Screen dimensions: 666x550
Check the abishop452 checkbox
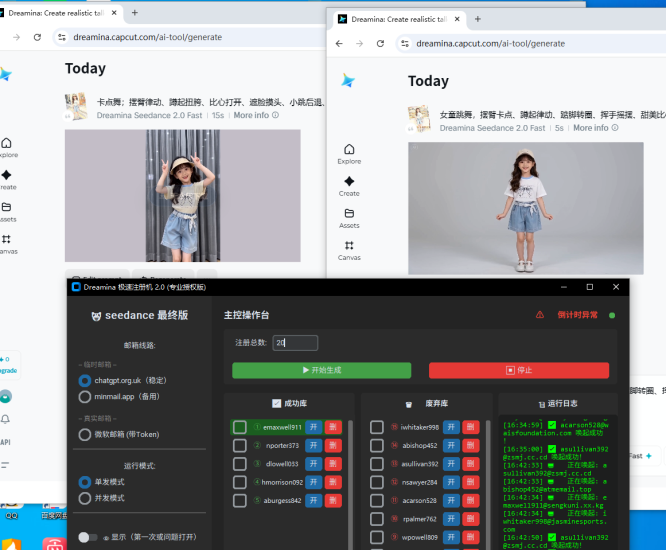tap(377, 446)
